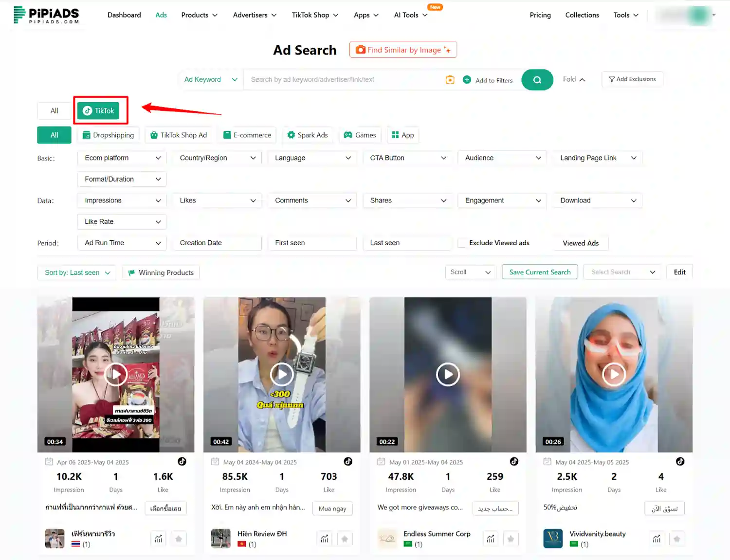Toggle the Spark Ads filter chip
730x560 pixels.
pyautogui.click(x=308, y=135)
